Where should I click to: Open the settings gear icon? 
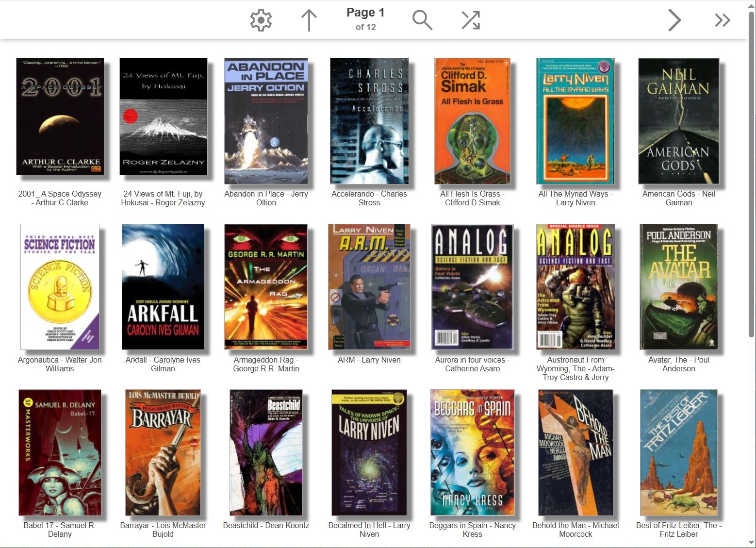261,20
